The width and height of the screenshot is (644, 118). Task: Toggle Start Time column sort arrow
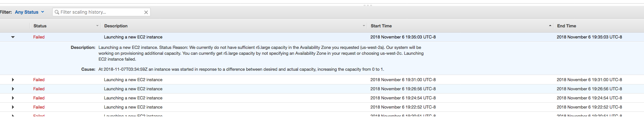[550, 26]
